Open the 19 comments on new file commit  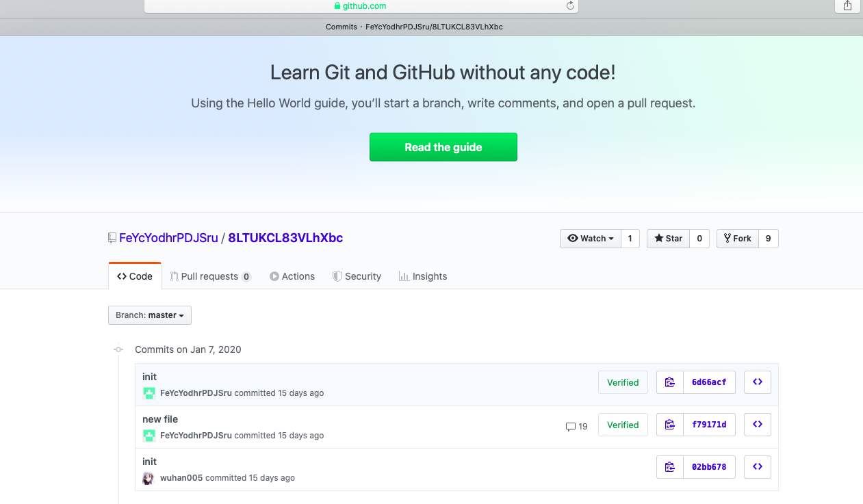coord(577,426)
